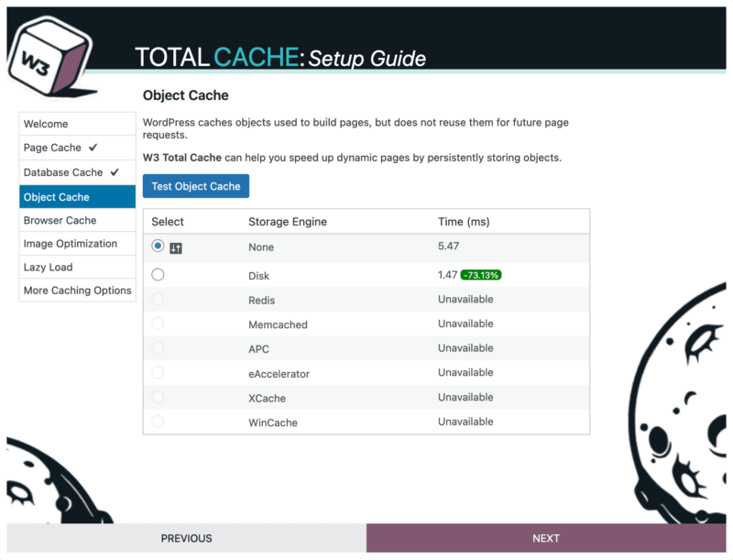Click the Test Object Cache button
This screenshot has width=733, height=560.
click(196, 186)
